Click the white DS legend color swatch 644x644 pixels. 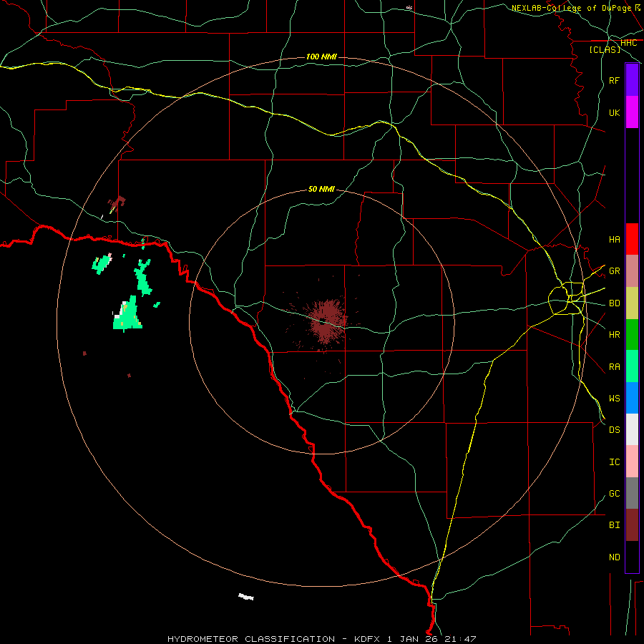pos(632,429)
